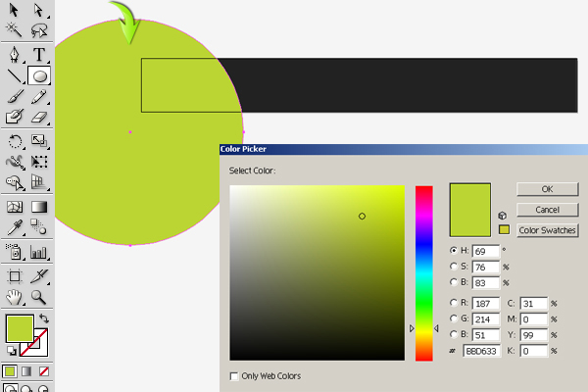This screenshot has height=392, width=588.
Task: Select the S saturation radio button
Action: click(454, 267)
